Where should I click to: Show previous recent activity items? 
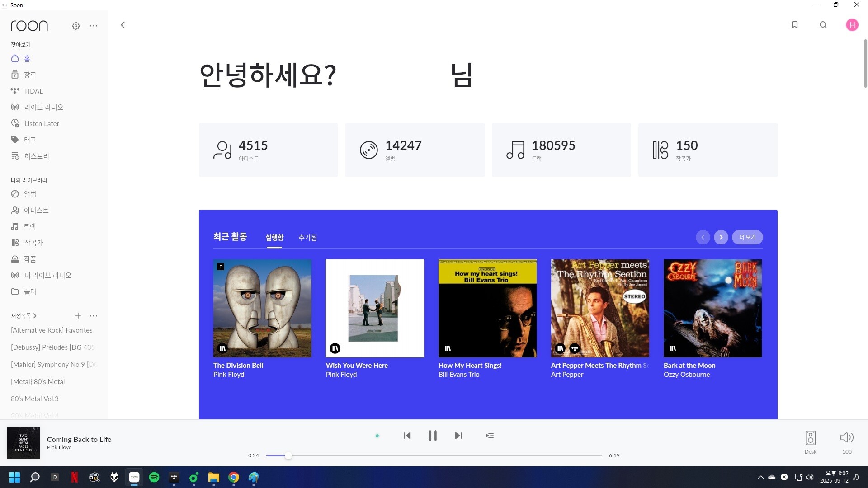pos(703,237)
